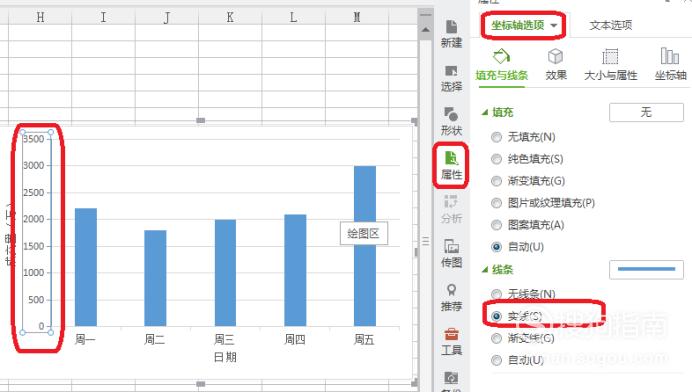Select 图案填充(A) radio option
The image size is (692, 392).
point(496,225)
